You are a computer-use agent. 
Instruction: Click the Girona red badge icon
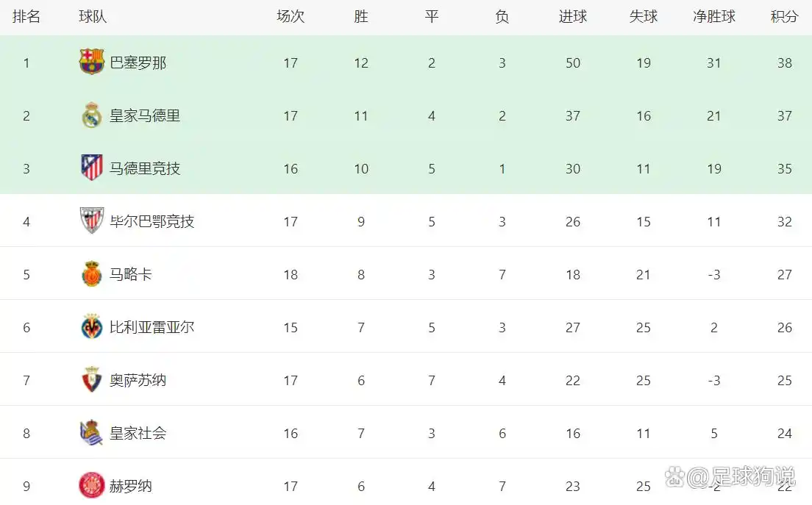point(92,485)
